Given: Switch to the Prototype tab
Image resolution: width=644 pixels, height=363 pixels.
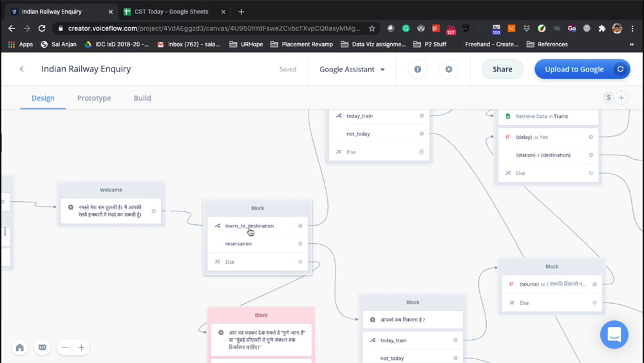Looking at the screenshot, I should 94,98.
